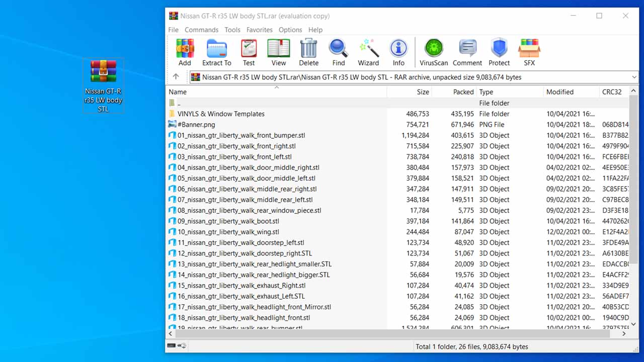Select 14_nissan_gtr_liberty_walk_rear_hedlight_bigger.STL
644x362 pixels.
click(x=397, y=275)
